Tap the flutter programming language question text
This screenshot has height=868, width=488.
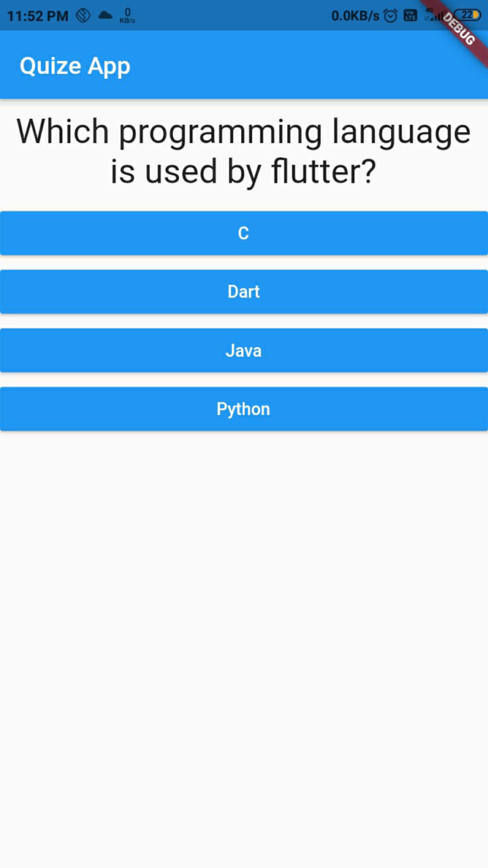coord(244,151)
